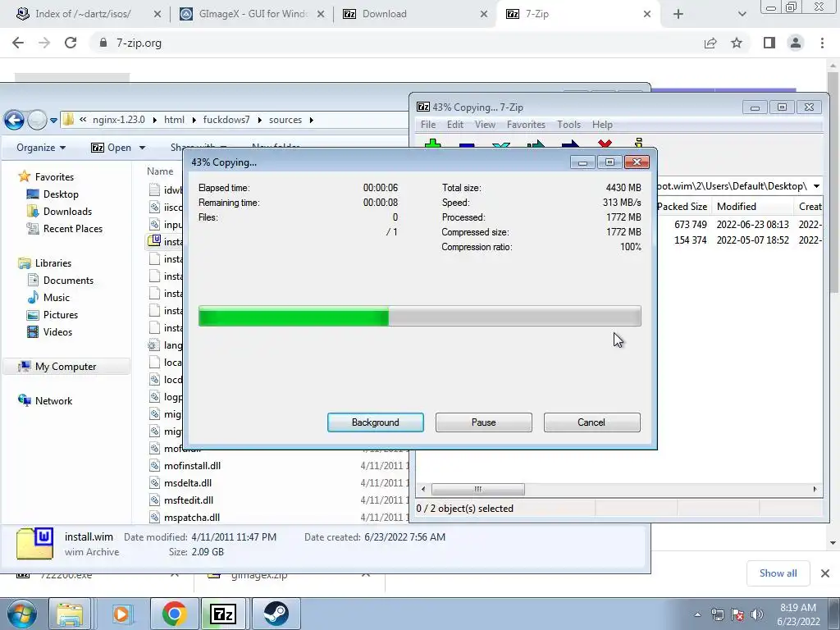Toggle Chrome side panel icon
The width and height of the screenshot is (840, 630).
point(769,43)
